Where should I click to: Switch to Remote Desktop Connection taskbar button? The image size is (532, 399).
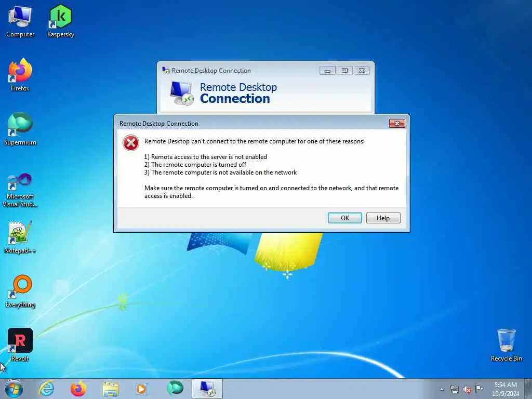pos(207,389)
